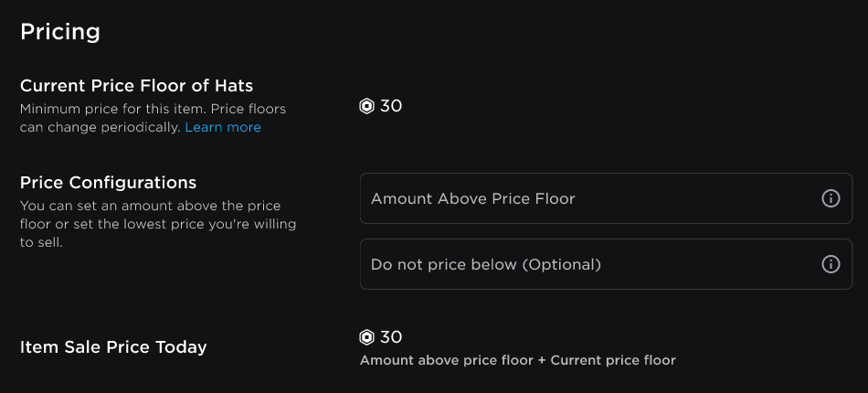Image resolution: width=868 pixels, height=393 pixels.
Task: Open the Learn more link
Action: point(223,127)
